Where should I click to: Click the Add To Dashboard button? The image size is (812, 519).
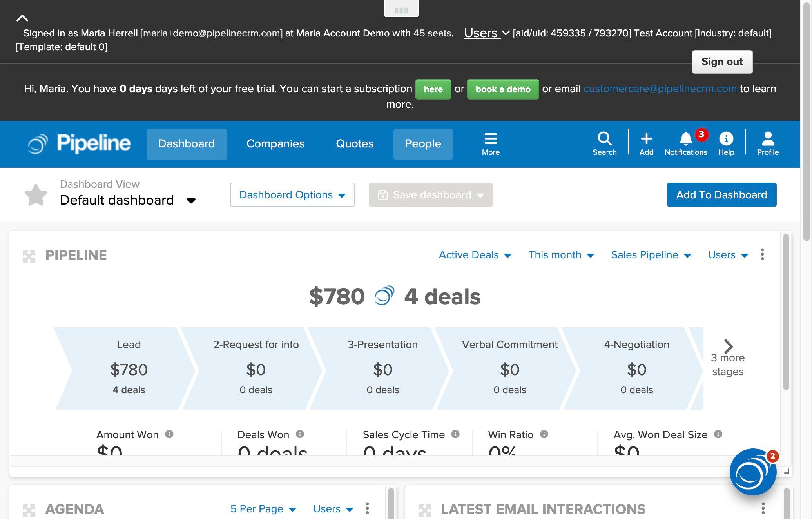click(721, 195)
